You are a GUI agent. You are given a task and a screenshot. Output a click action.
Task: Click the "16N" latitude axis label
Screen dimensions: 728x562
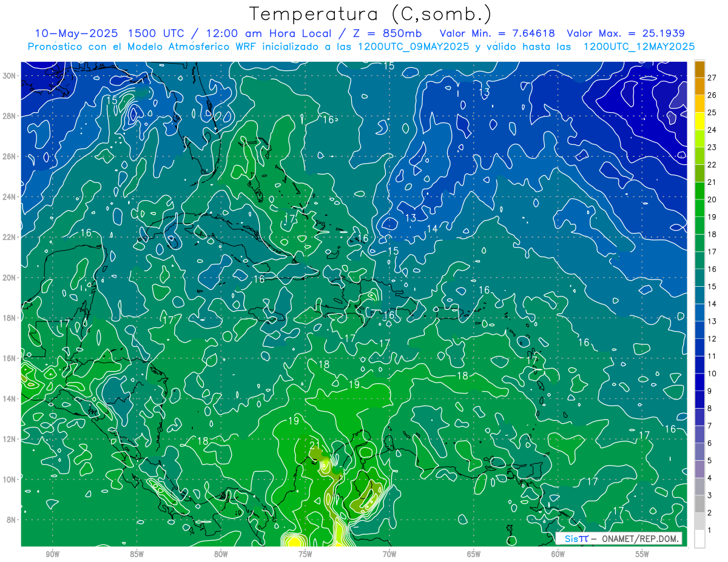coord(10,358)
